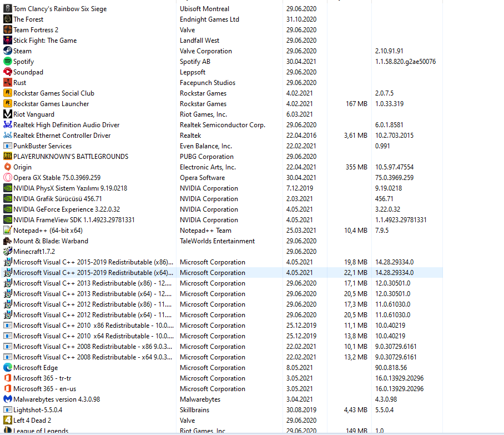Click the Rust game icon
This screenshot has width=504, height=435.
coord(8,83)
